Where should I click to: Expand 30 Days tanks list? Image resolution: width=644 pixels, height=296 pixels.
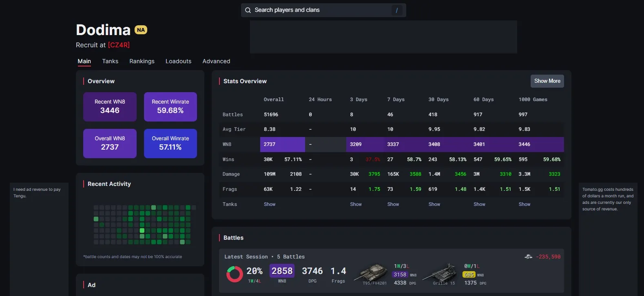[434, 204]
